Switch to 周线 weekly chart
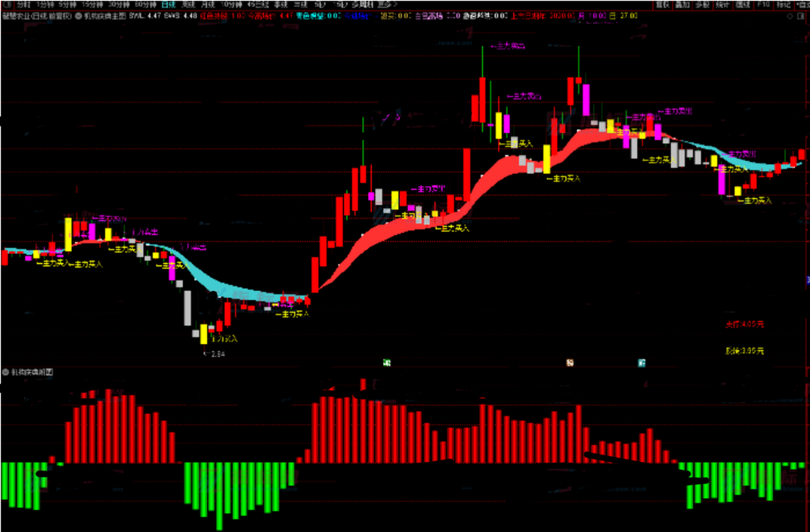This screenshot has height=532, width=810. click(188, 5)
